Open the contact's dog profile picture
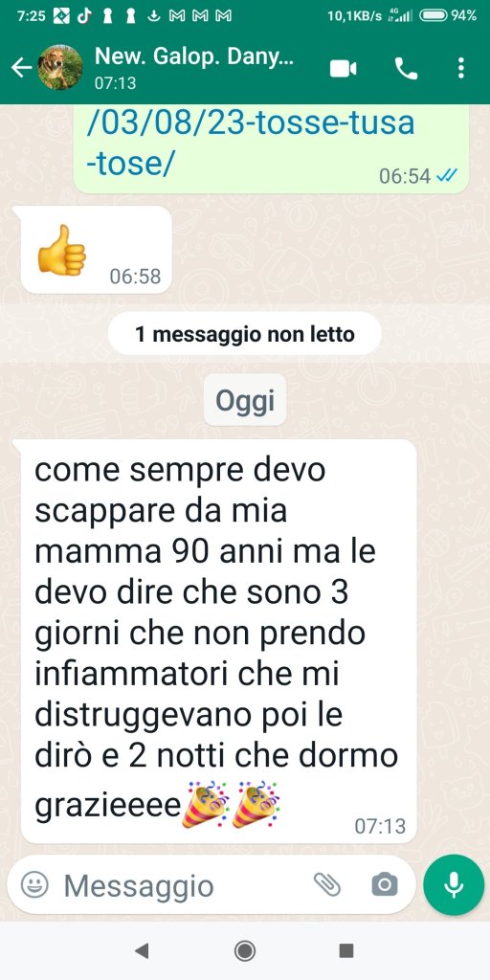 (x=60, y=68)
